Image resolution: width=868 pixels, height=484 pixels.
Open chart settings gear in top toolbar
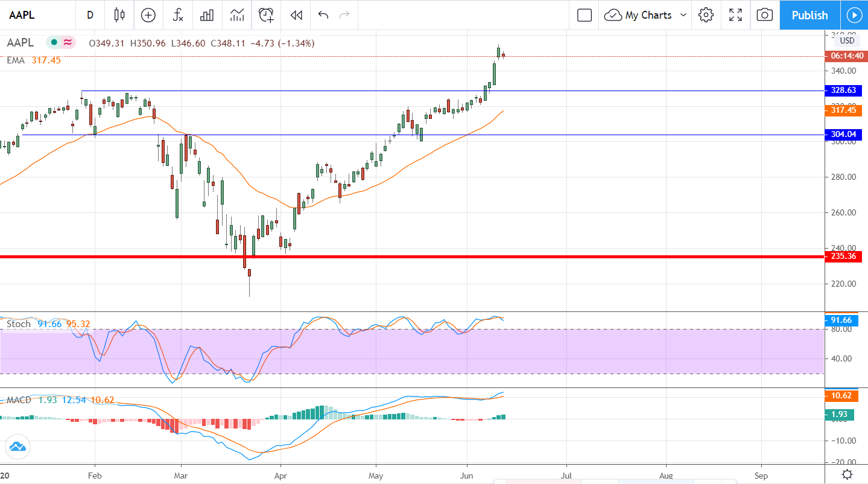706,15
